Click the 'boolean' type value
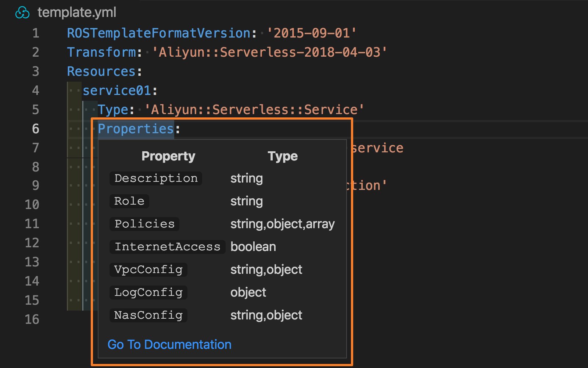The height and width of the screenshot is (368, 588). (x=253, y=247)
